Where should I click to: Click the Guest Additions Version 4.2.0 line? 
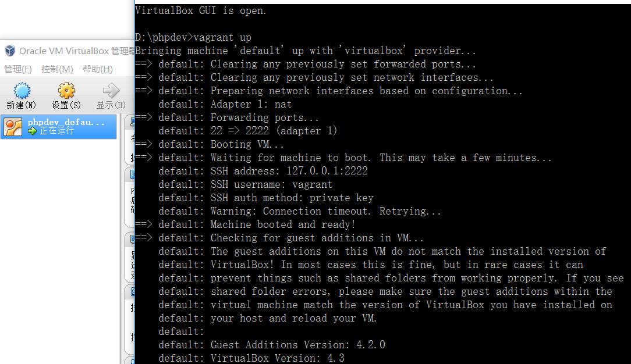(272, 345)
